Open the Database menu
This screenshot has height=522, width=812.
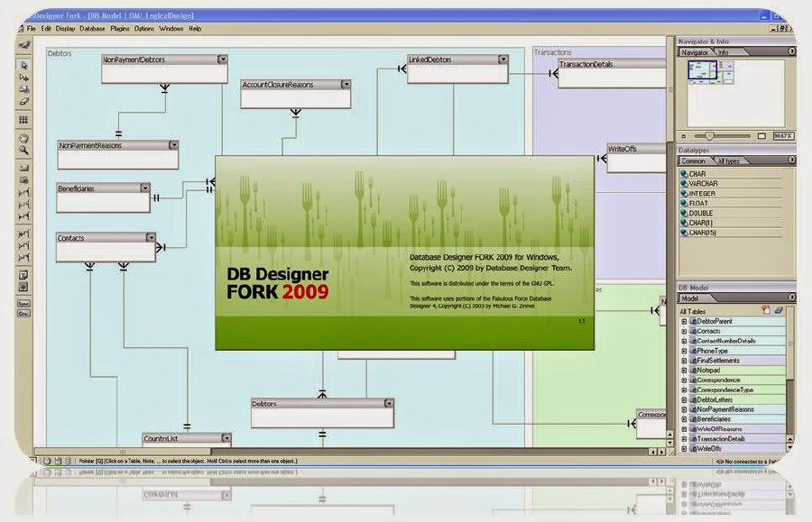pyautogui.click(x=91, y=28)
